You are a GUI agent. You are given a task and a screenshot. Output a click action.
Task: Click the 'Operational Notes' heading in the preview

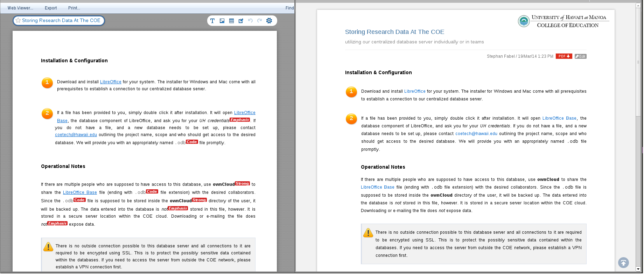click(x=383, y=167)
